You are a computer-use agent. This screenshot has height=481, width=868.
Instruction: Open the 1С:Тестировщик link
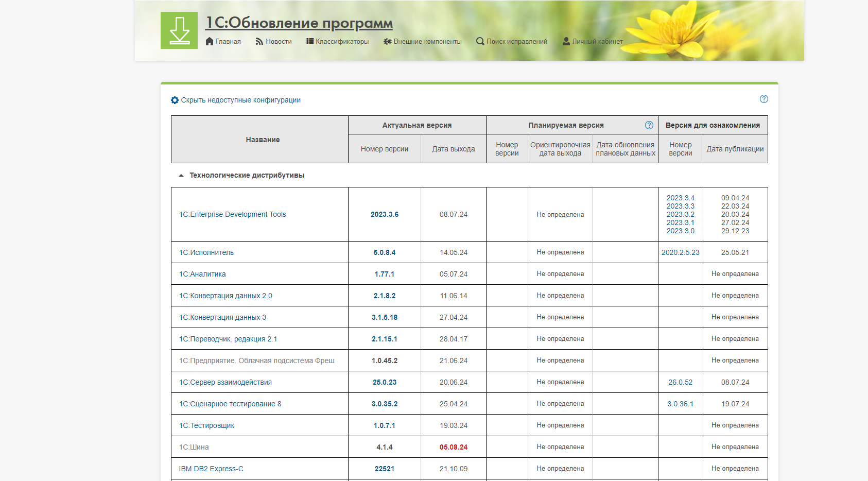coord(207,425)
